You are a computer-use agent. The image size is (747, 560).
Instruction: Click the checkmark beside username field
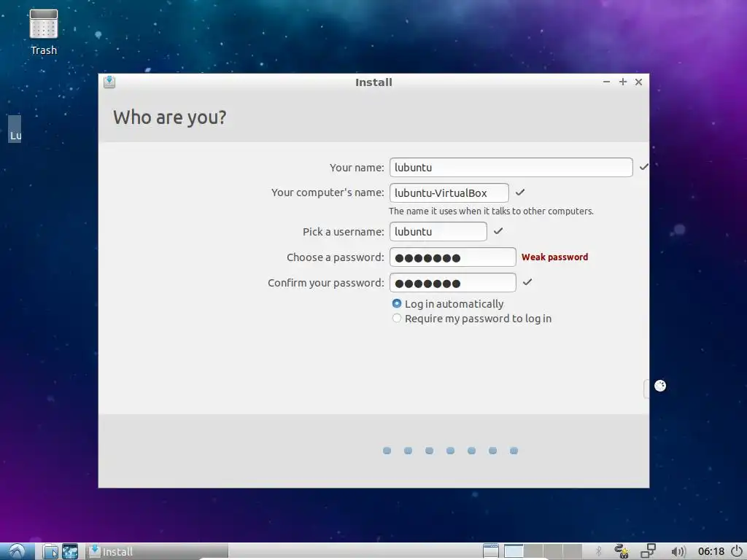pyautogui.click(x=498, y=230)
